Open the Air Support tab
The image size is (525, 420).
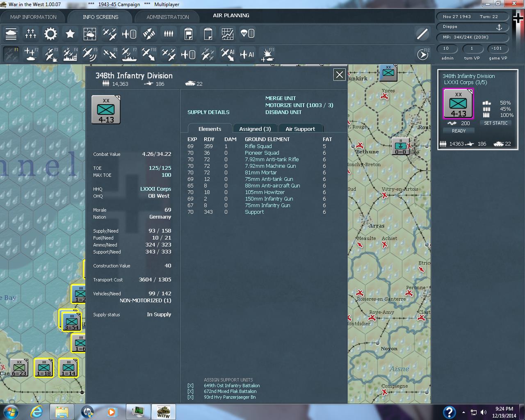(300, 129)
